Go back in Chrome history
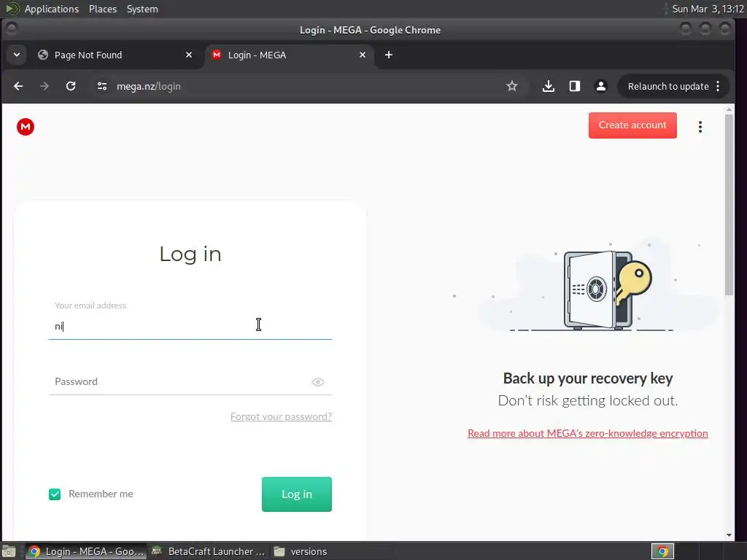 18,86
